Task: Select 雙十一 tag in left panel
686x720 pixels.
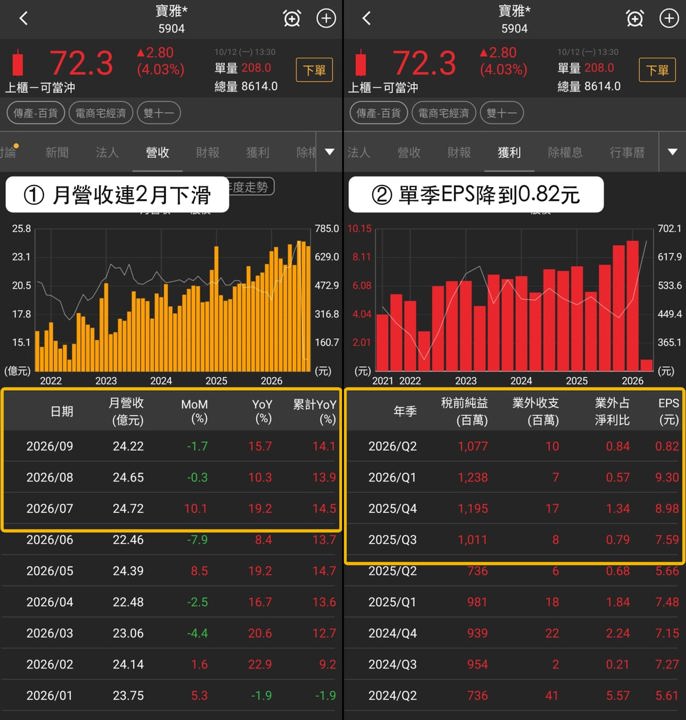Action: pyautogui.click(x=158, y=113)
